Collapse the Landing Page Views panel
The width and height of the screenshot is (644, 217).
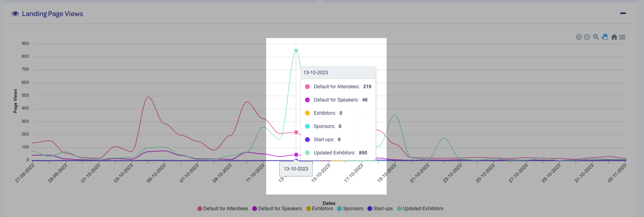click(x=623, y=13)
